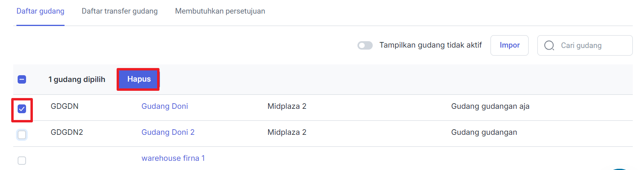
Task: Open the warehouse firna 1 link
Action: 173,158
